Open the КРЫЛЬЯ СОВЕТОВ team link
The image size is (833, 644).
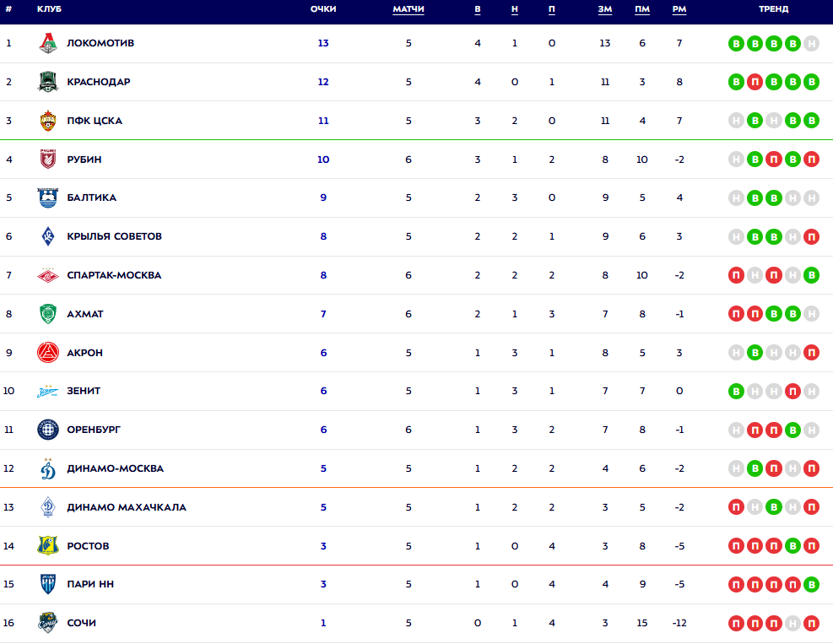coord(114,236)
